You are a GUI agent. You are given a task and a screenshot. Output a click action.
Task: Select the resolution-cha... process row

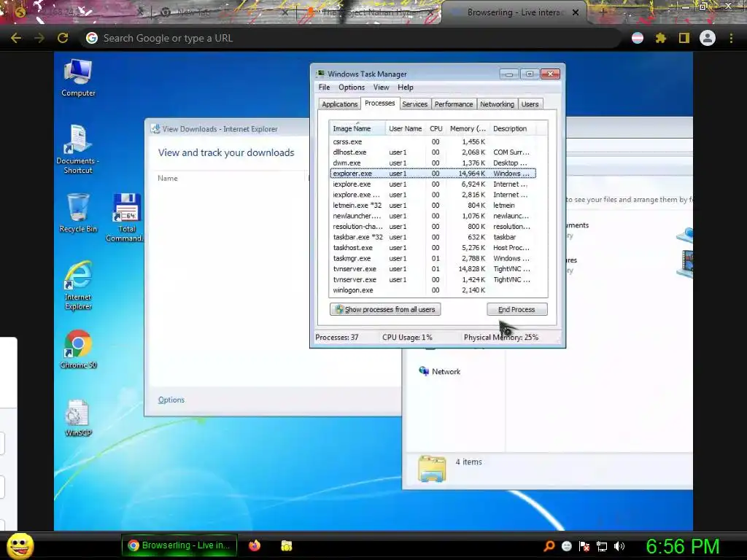[x=433, y=227]
